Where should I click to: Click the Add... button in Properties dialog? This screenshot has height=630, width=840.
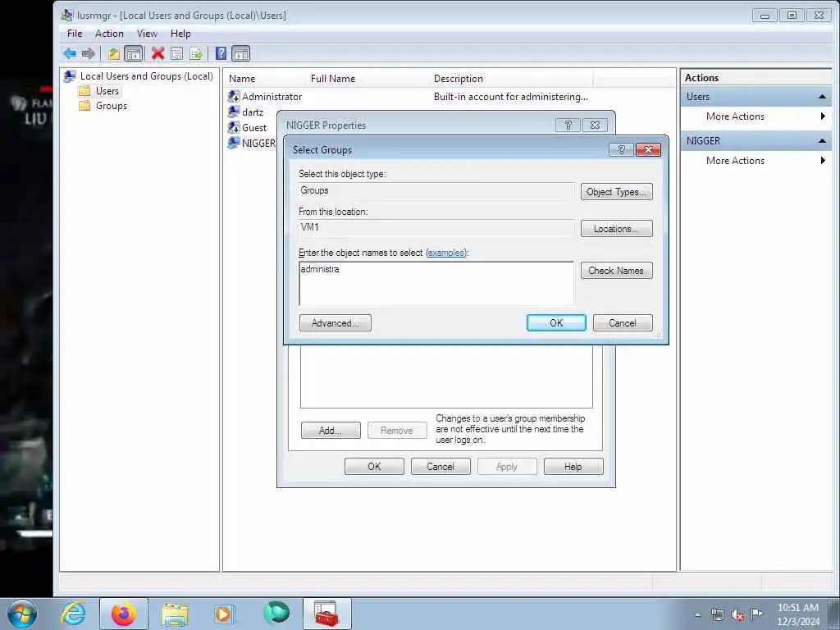coord(331,431)
